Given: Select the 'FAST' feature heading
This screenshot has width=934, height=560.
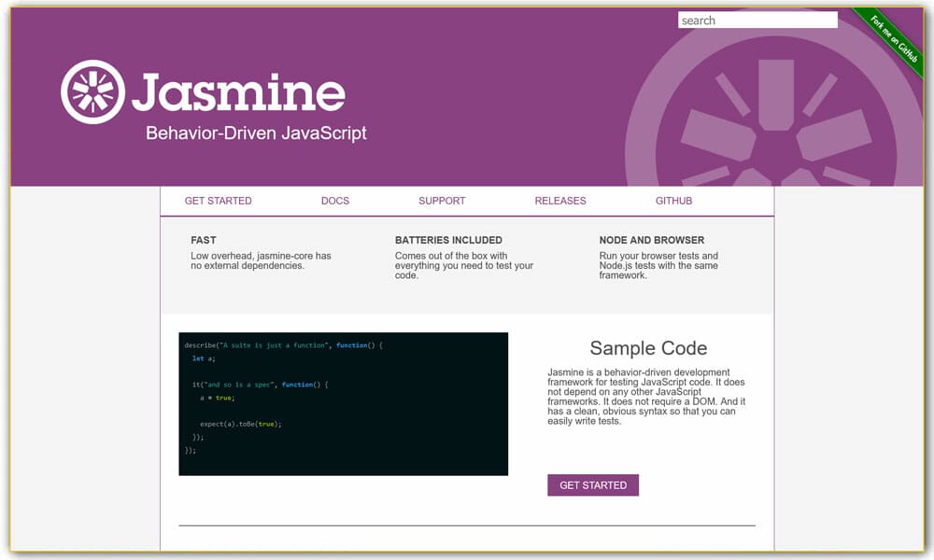Looking at the screenshot, I should [203, 240].
